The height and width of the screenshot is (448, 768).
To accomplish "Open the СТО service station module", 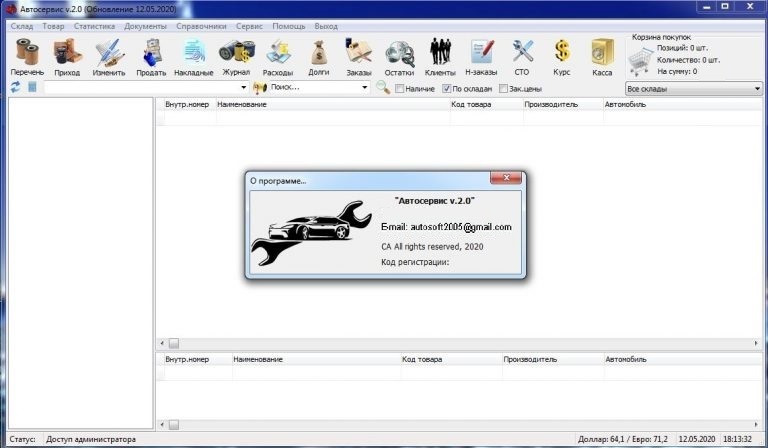I will (522, 56).
